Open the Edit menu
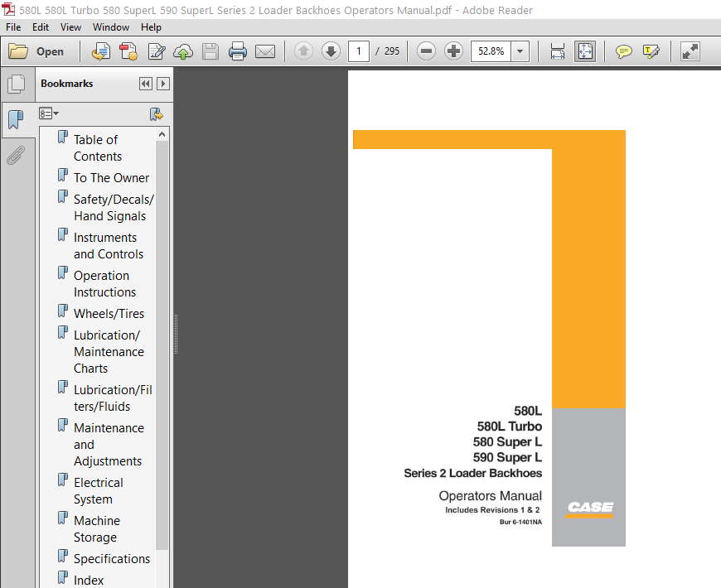Image resolution: width=721 pixels, height=588 pixels. 41,27
